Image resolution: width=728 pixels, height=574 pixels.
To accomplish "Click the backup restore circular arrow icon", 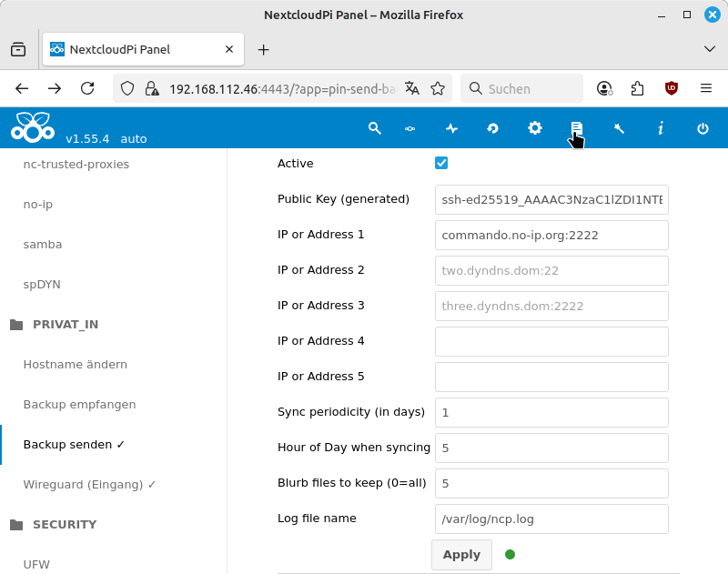I will [493, 128].
